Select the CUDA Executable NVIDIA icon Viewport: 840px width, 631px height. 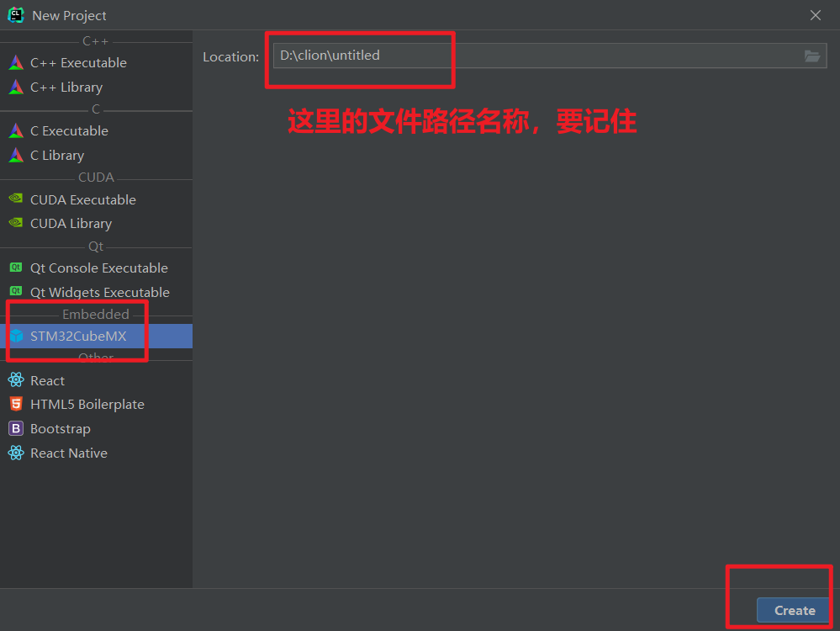coord(17,199)
